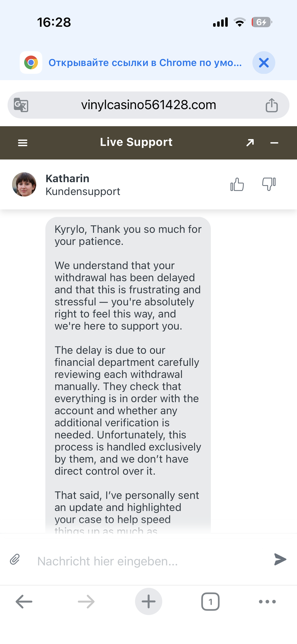
Task: Send the message with the arrow icon
Action: point(280,559)
